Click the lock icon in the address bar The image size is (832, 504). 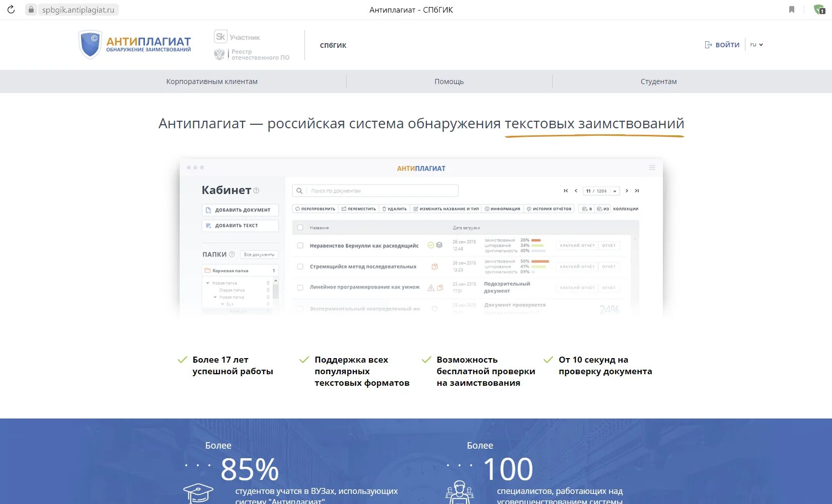click(31, 10)
